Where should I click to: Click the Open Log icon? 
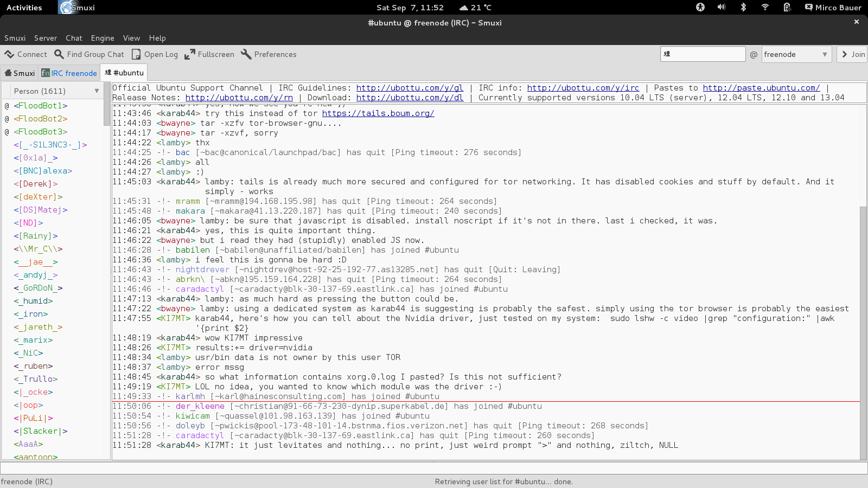tap(137, 54)
